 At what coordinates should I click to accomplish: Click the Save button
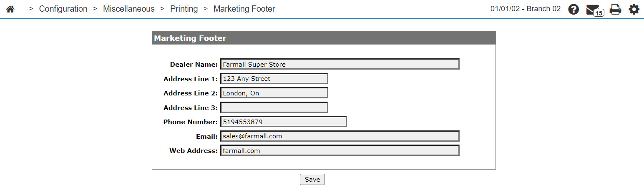pos(312,180)
